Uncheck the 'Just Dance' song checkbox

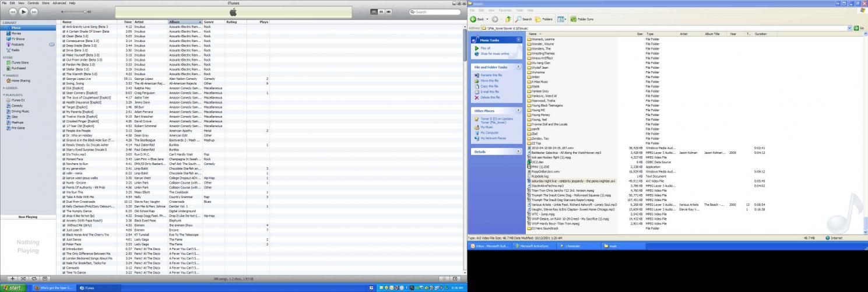pos(64,240)
